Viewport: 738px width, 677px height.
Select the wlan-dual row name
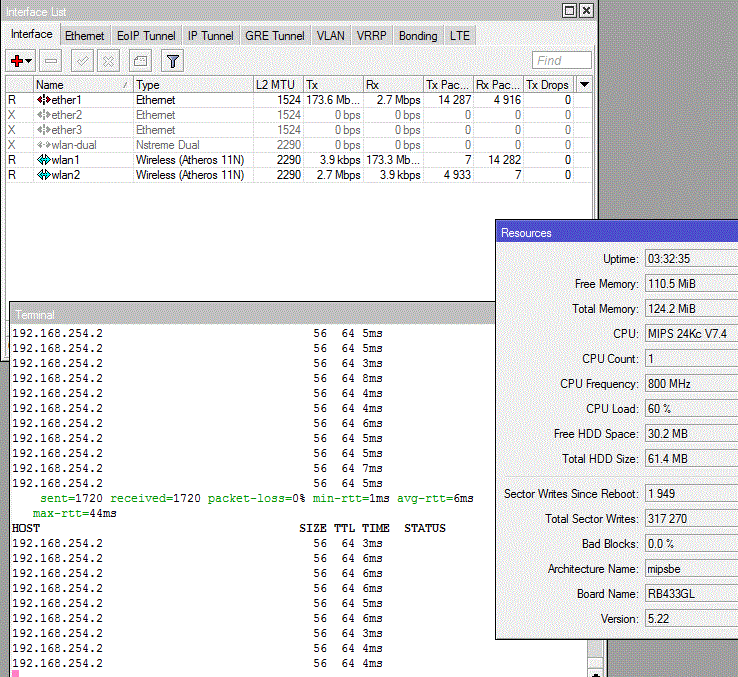pos(74,145)
